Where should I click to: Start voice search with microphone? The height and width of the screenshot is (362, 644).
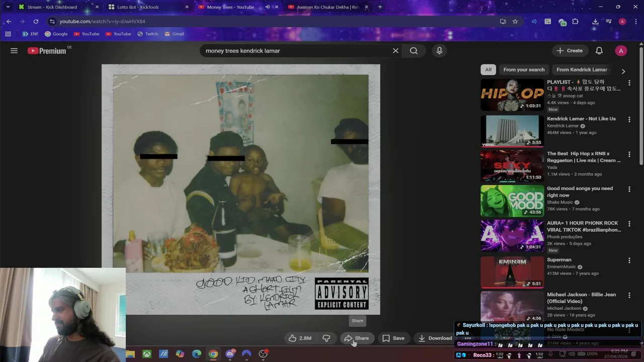click(439, 51)
